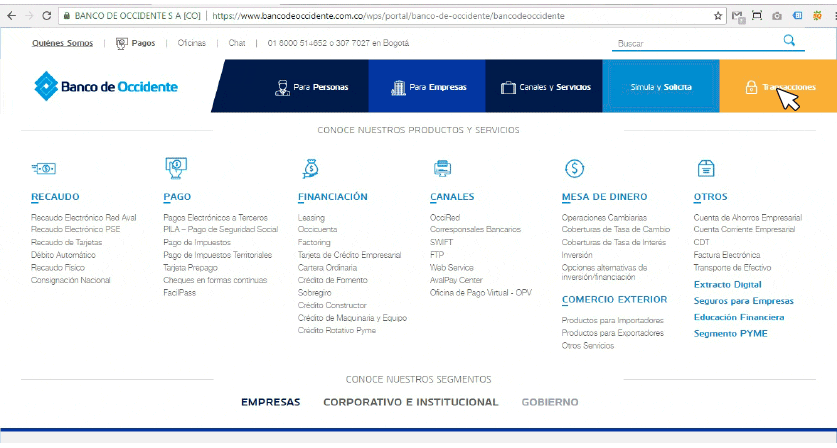Select the EMPRESAS segment tab
The height and width of the screenshot is (448, 837).
[x=271, y=402]
